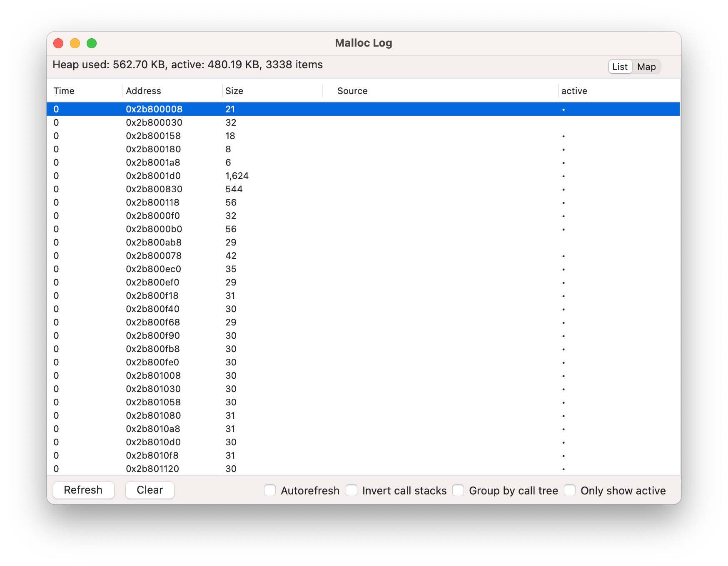Click the green zoom window button

pos(92,43)
